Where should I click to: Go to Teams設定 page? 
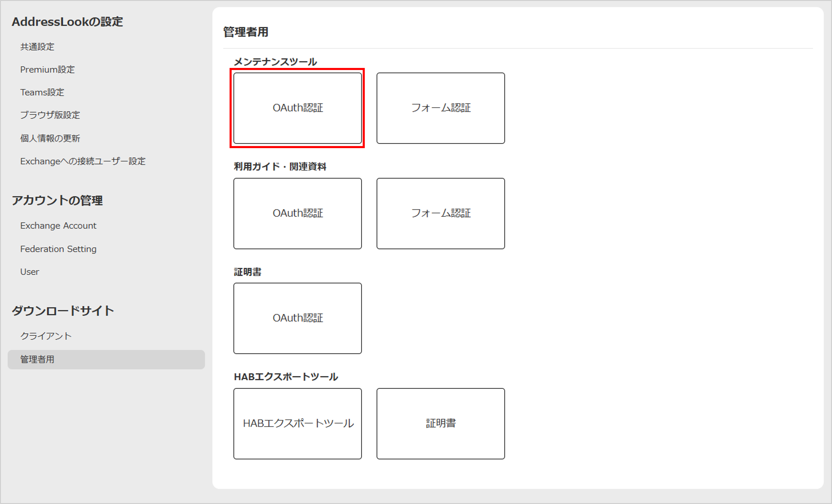click(x=42, y=92)
